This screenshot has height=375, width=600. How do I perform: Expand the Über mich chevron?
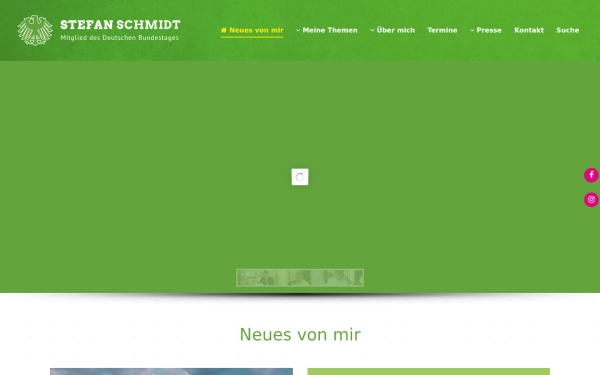[x=372, y=30]
